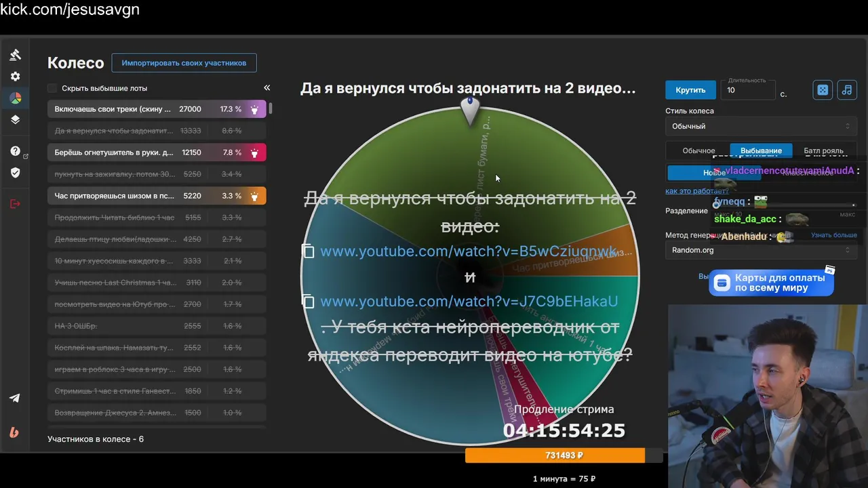Click the wheel pointer marker at top
This screenshot has width=868, height=488.
470,110
